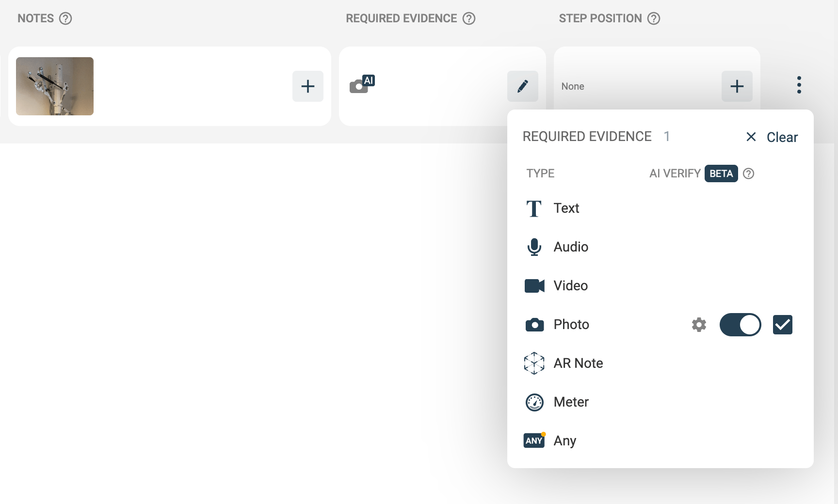This screenshot has width=838, height=504.
Task: Click the AR Note cube icon
Action: (x=534, y=363)
